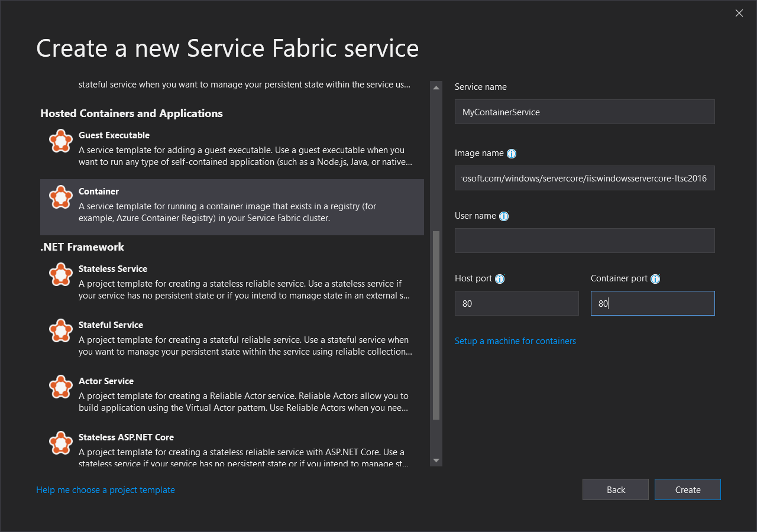757x532 pixels.
Task: Click the Stateless Service template icon
Action: (x=60, y=275)
